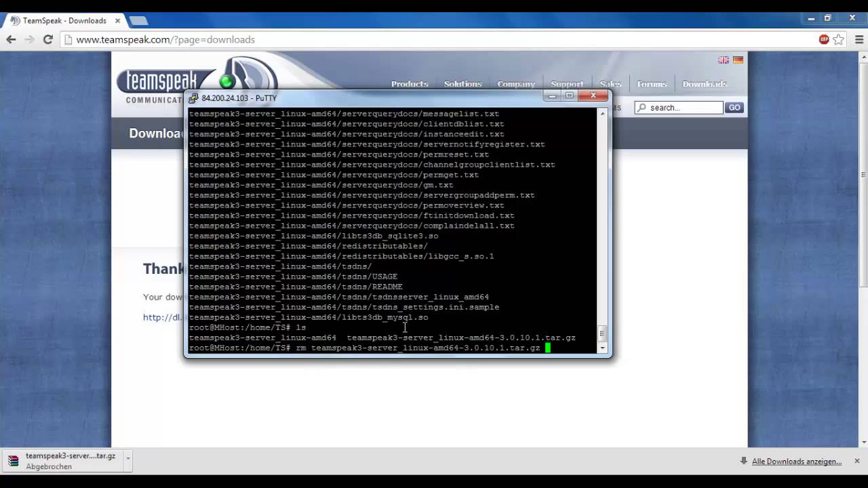This screenshot has height=488, width=868.
Task: Click the search magnifier icon
Action: [642, 108]
